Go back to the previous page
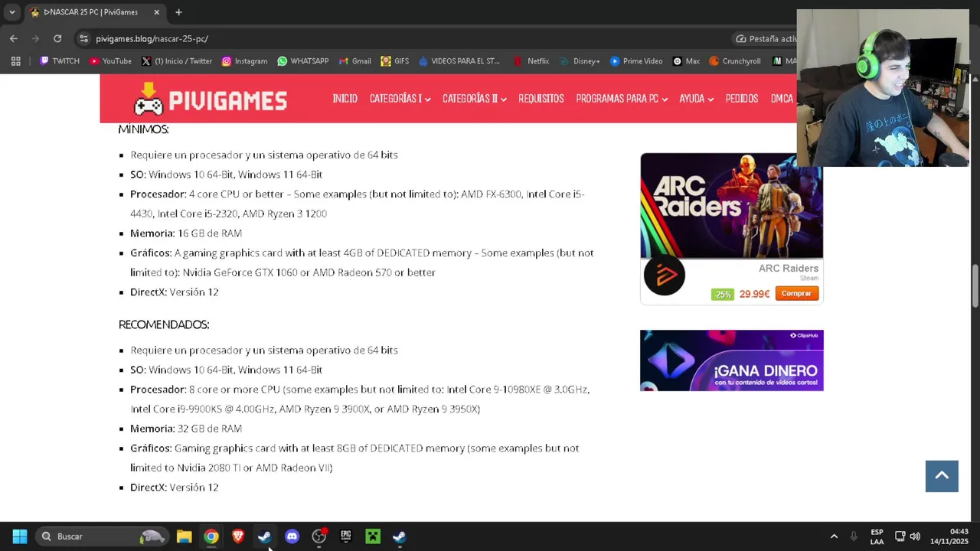This screenshot has height=551, width=980. click(14, 38)
